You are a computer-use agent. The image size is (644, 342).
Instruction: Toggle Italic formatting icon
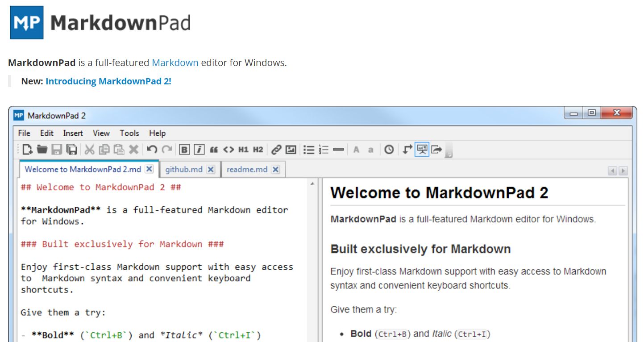199,150
